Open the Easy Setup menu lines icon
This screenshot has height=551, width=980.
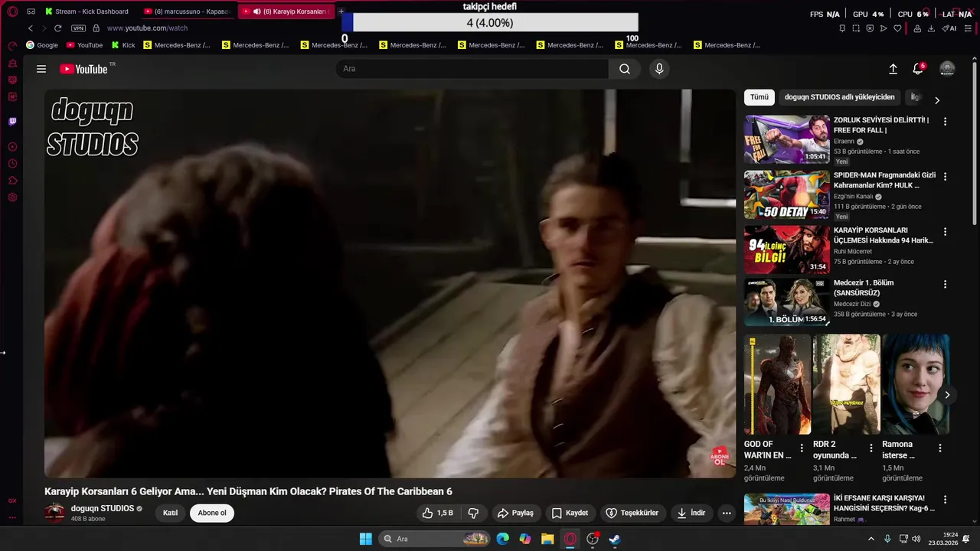[968, 28]
